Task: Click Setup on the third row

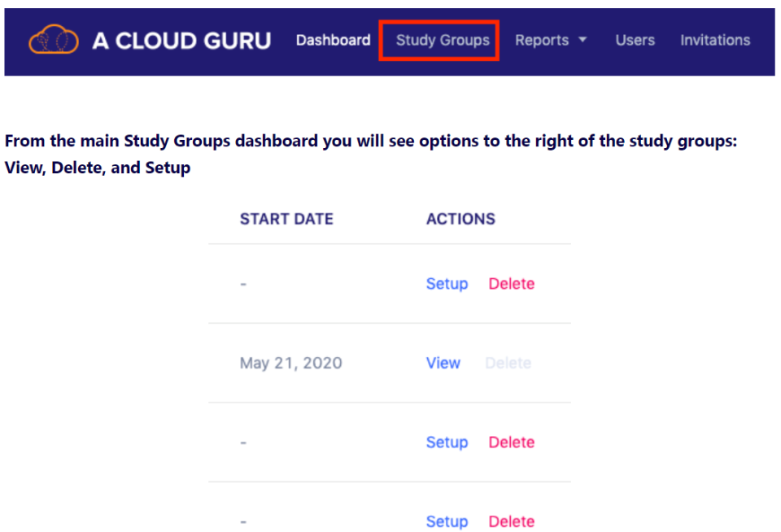Action: pos(447,442)
